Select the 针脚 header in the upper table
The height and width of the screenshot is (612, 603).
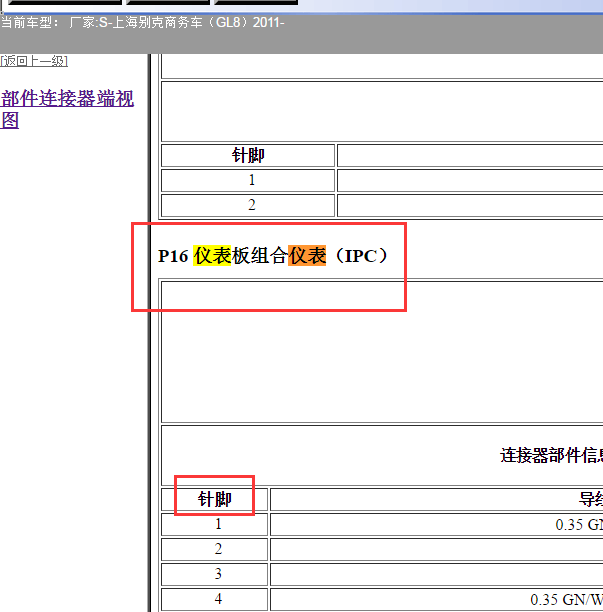[248, 155]
